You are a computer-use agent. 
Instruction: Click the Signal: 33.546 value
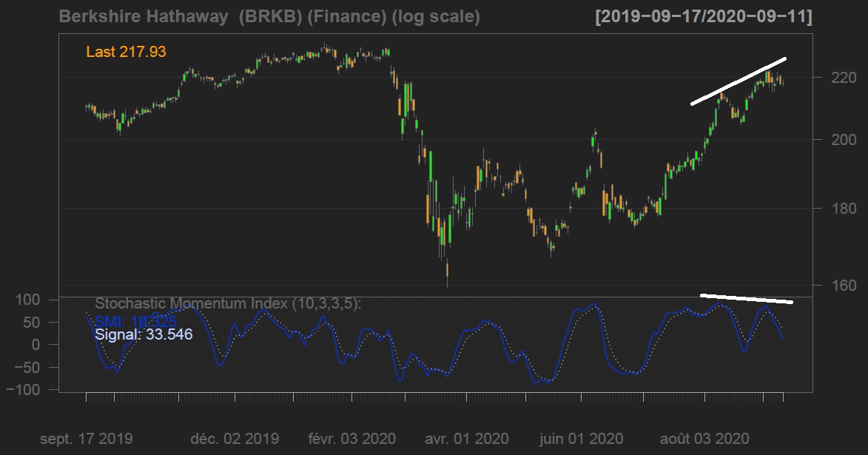pyautogui.click(x=144, y=334)
